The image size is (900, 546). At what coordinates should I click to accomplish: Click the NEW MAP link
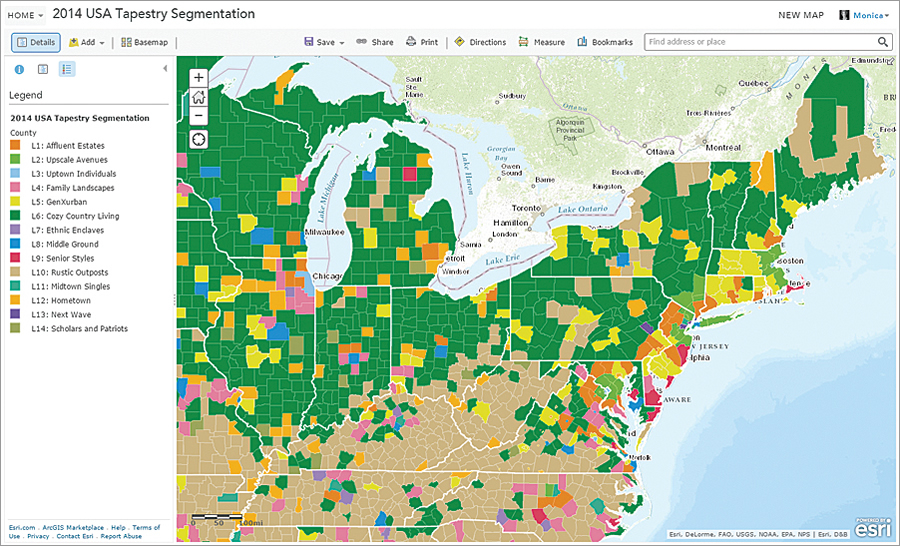pyautogui.click(x=801, y=16)
